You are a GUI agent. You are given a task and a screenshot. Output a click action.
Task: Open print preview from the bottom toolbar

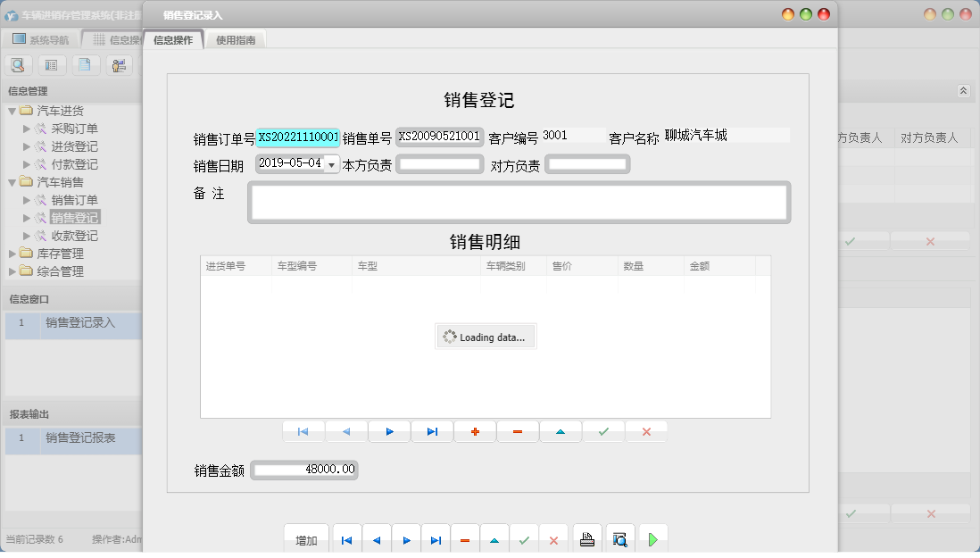coord(619,537)
